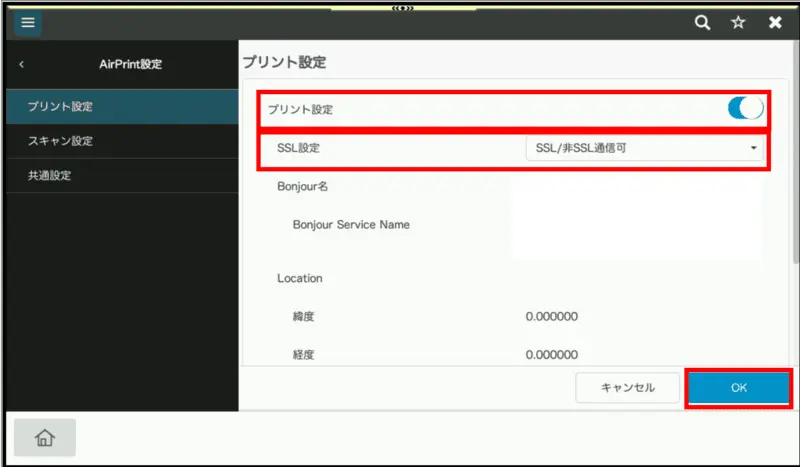Click the star favorites icon

pos(738,23)
